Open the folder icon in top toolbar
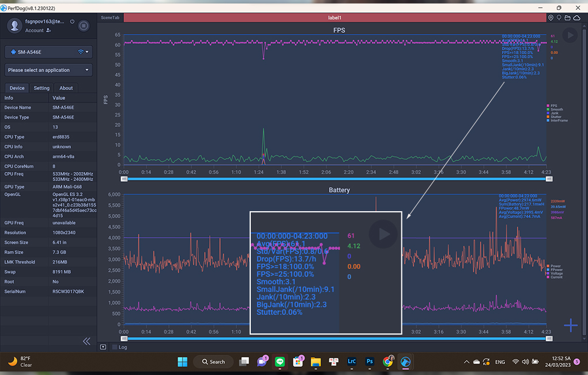 (568, 18)
